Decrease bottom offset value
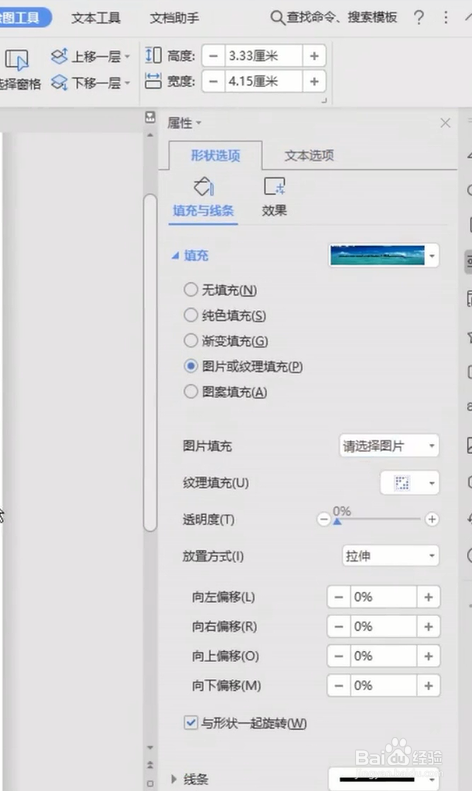Screen dimensions: 472x791 click(x=339, y=686)
